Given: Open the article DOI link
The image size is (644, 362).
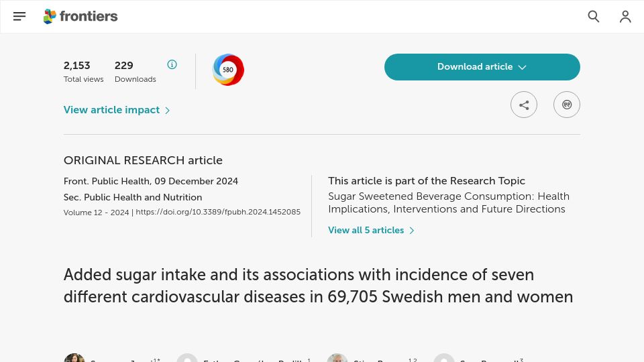Looking at the screenshot, I should point(218,213).
